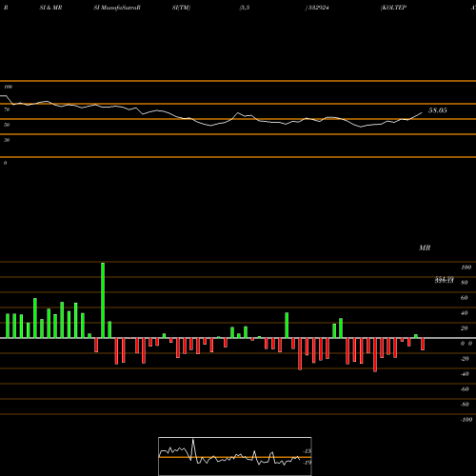
Task: Select the MR panel title label
Action: (425, 248)
